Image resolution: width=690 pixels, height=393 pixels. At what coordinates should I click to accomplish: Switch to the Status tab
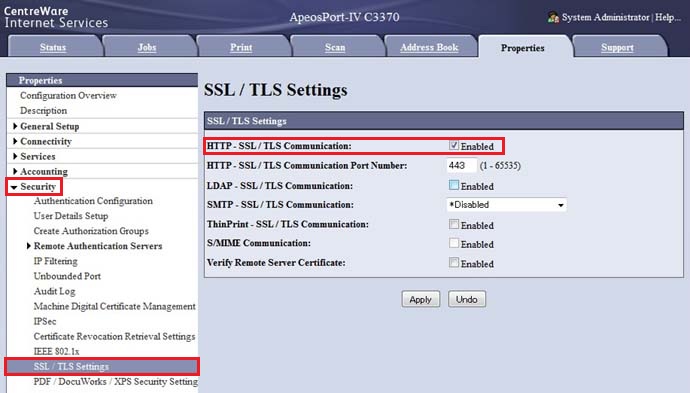pyautogui.click(x=53, y=47)
